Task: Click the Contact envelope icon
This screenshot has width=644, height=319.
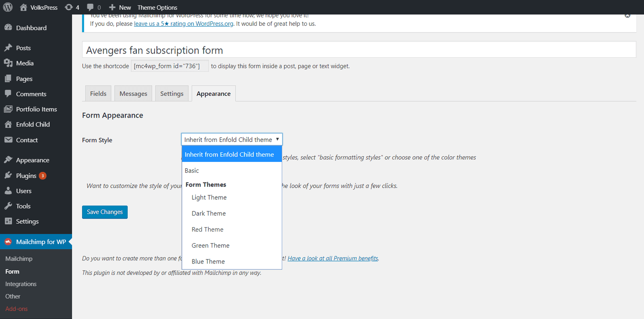Action: click(x=8, y=140)
